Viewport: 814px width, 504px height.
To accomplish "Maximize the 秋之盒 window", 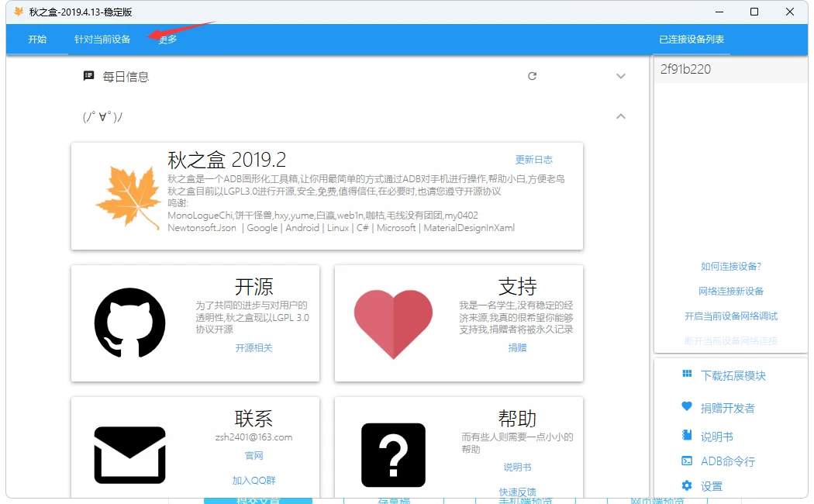I will tap(754, 12).
